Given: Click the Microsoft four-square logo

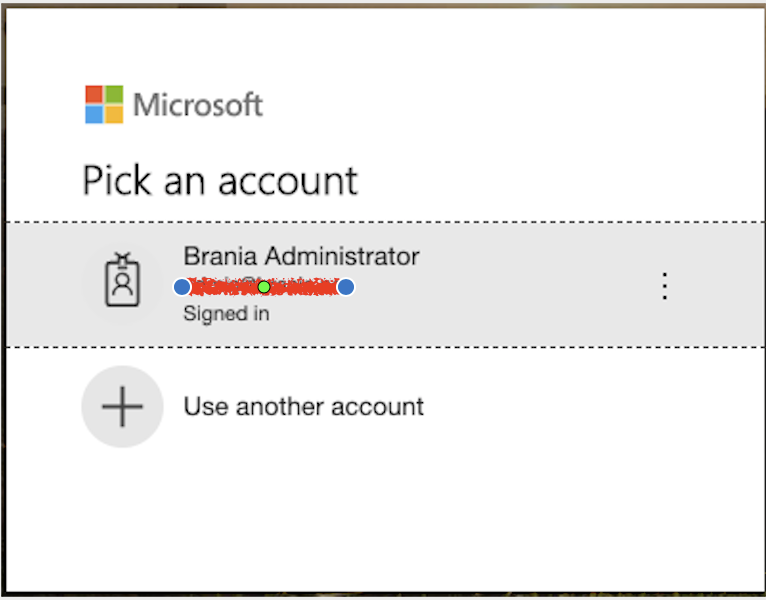Looking at the screenshot, I should point(104,104).
